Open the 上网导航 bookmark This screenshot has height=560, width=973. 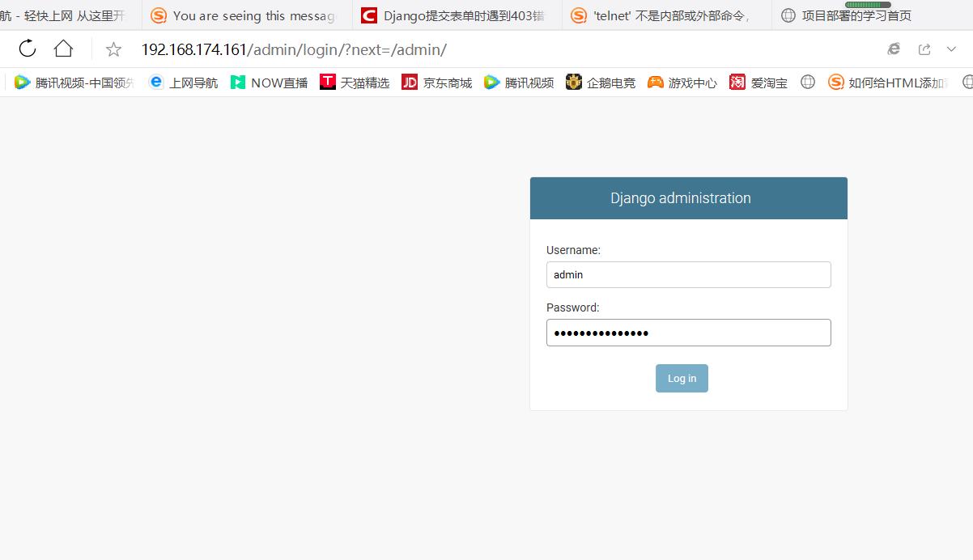tap(184, 82)
